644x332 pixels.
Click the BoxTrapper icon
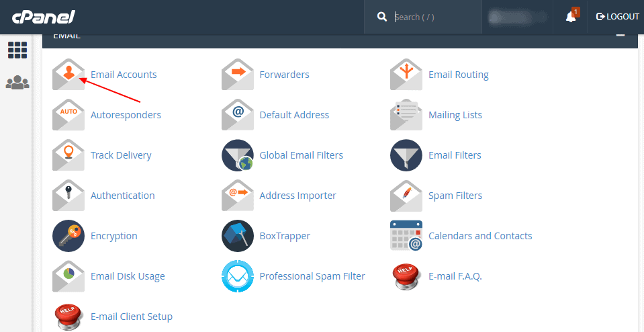click(x=238, y=235)
